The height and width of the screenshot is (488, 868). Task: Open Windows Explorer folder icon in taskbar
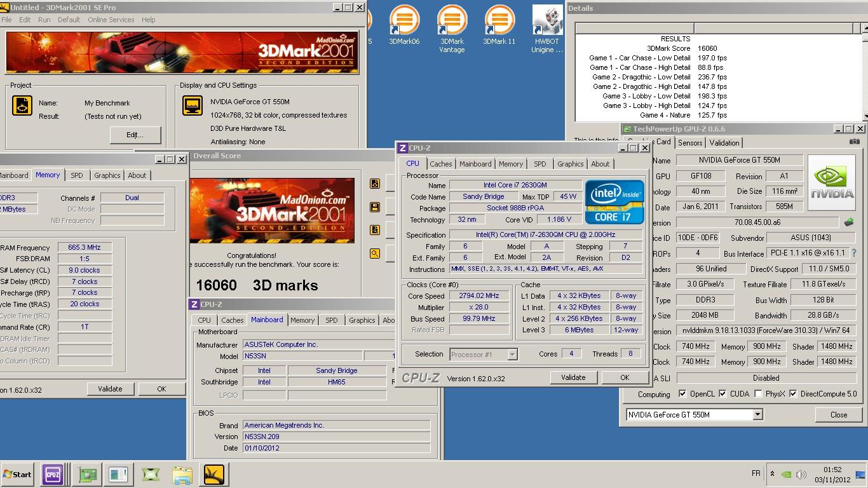tap(182, 474)
